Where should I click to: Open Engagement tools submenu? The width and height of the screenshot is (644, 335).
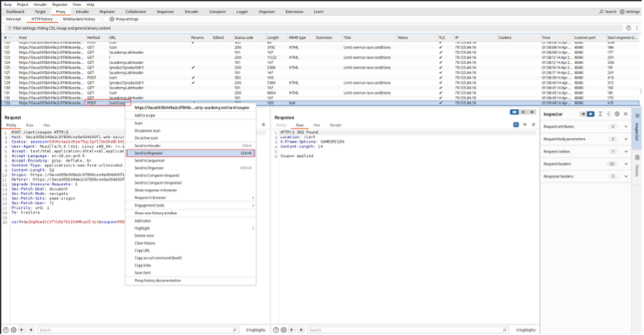pyautogui.click(x=190, y=205)
